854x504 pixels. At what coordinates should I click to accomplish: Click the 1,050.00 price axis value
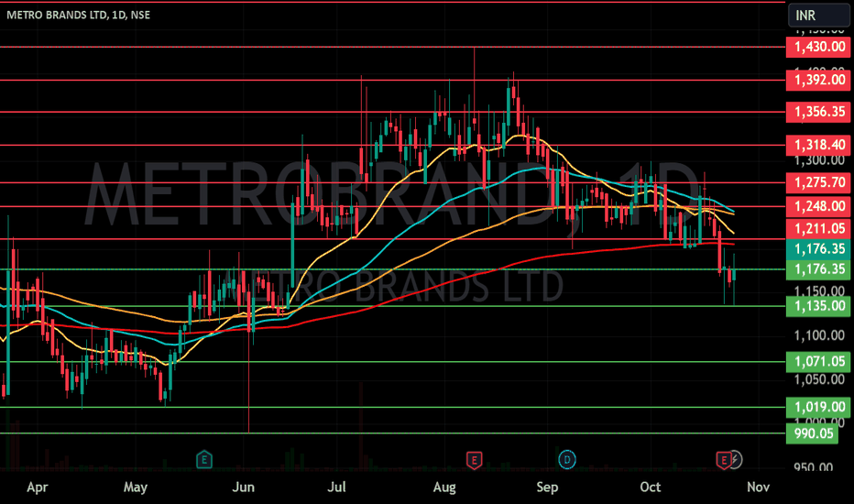[819, 379]
